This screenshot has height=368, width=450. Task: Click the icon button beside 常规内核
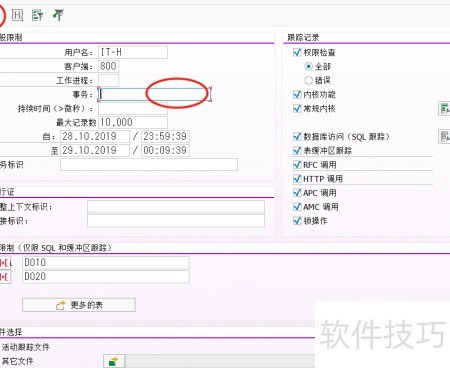444,109
